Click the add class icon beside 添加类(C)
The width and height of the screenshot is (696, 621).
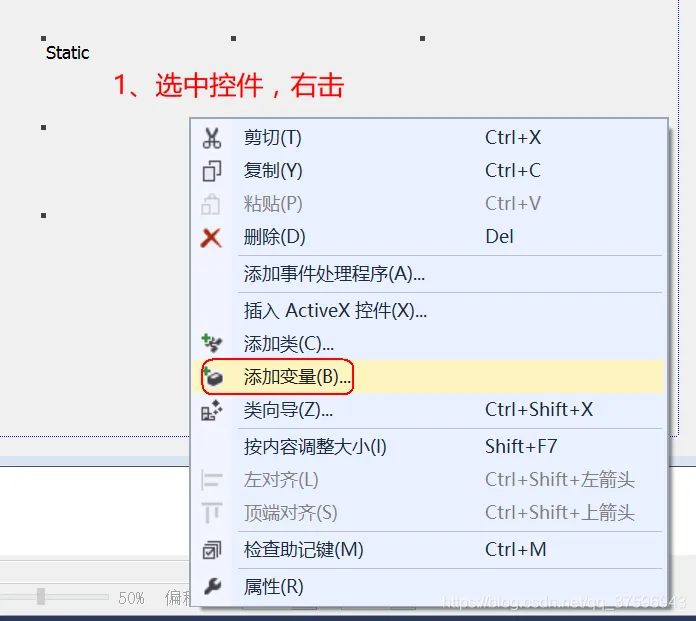tap(212, 343)
